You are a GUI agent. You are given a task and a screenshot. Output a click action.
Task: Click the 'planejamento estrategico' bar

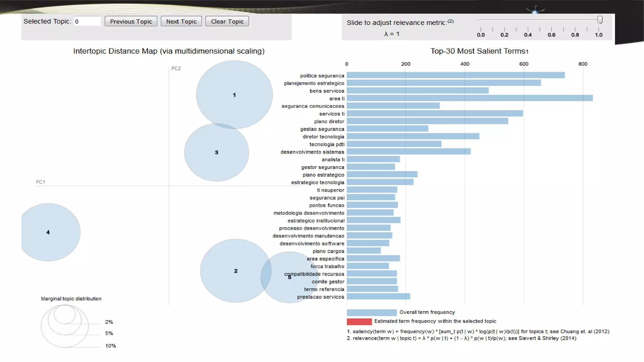tap(444, 83)
